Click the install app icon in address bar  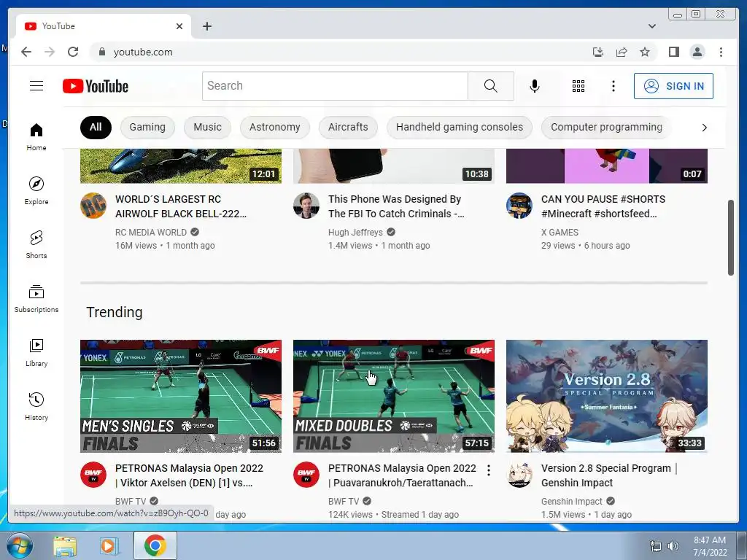(x=598, y=52)
